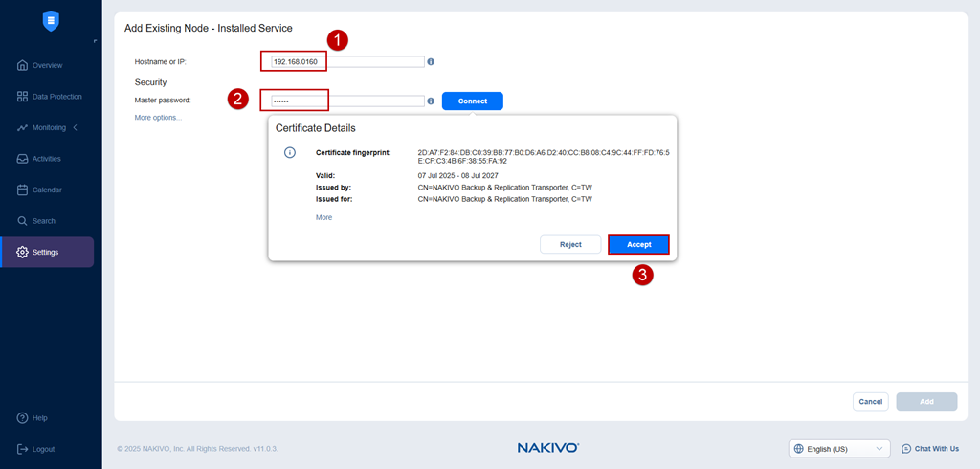Click the info icon in Certificate Details

[x=289, y=152]
